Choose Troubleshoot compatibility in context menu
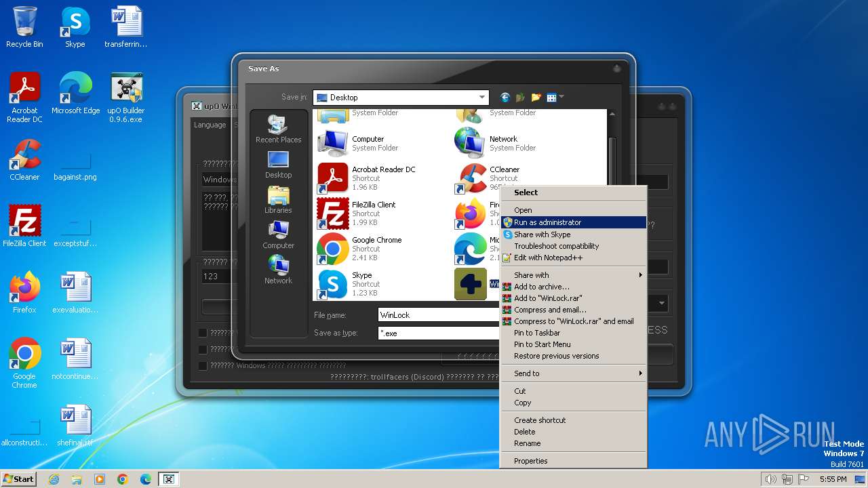This screenshot has width=868, height=488. 573,246
